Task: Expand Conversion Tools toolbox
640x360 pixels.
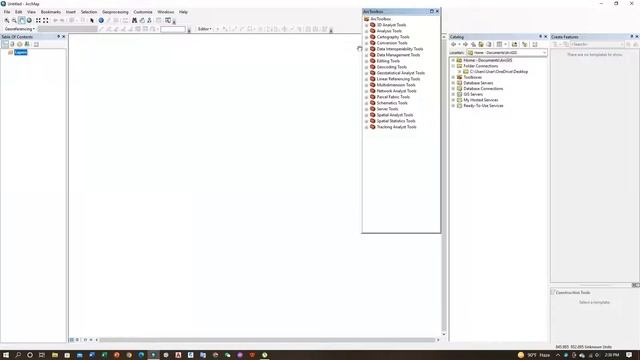Action: click(367, 43)
